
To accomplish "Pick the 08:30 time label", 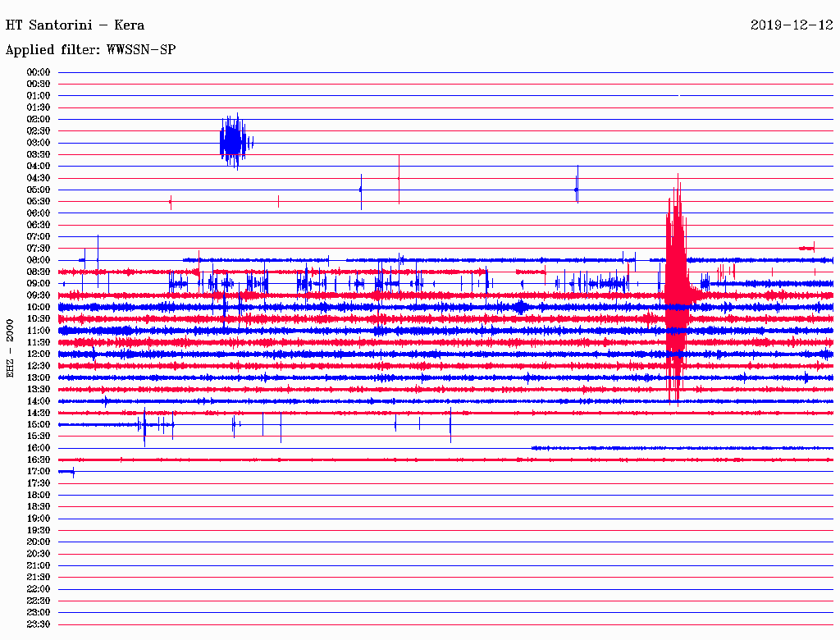I will coord(39,272).
